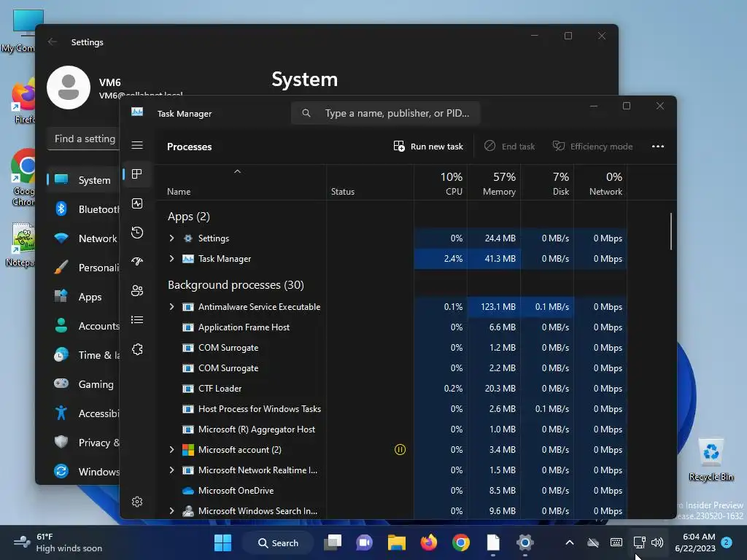Viewport: 747px width, 560px height.
Task: Show hidden icons tray chevron
Action: (x=569, y=542)
